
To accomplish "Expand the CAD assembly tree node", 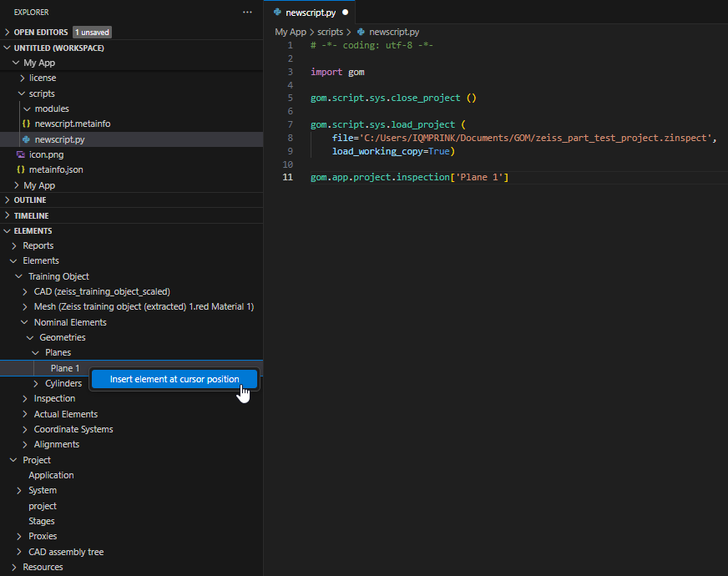I will tap(20, 552).
